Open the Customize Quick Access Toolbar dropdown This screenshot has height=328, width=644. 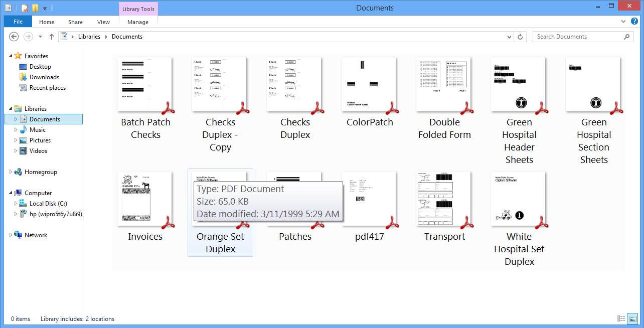(45, 8)
